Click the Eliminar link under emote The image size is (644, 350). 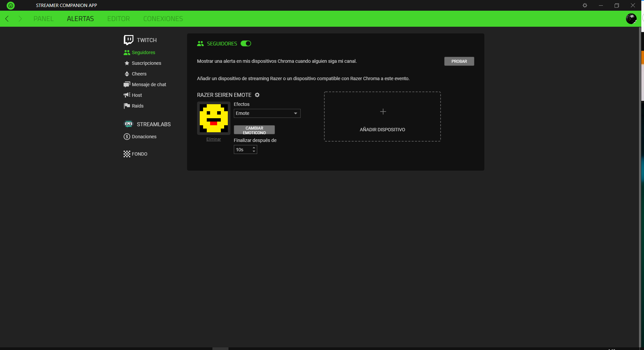click(x=213, y=139)
